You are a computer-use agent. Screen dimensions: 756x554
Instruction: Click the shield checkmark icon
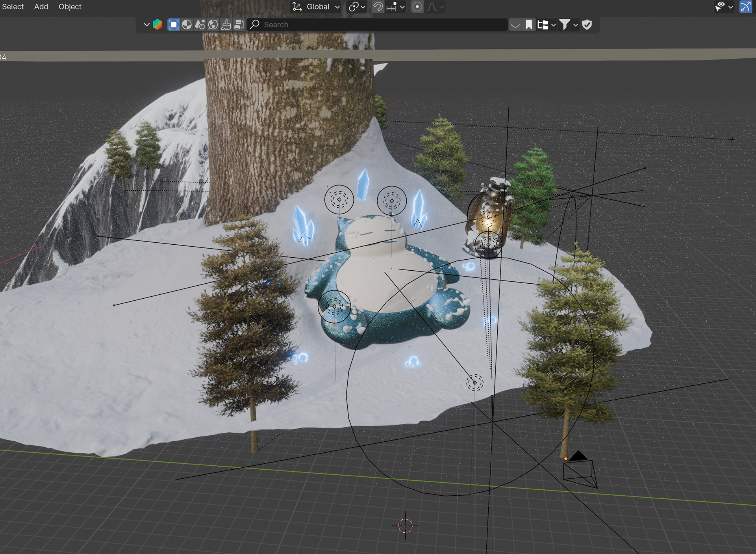pyautogui.click(x=587, y=24)
